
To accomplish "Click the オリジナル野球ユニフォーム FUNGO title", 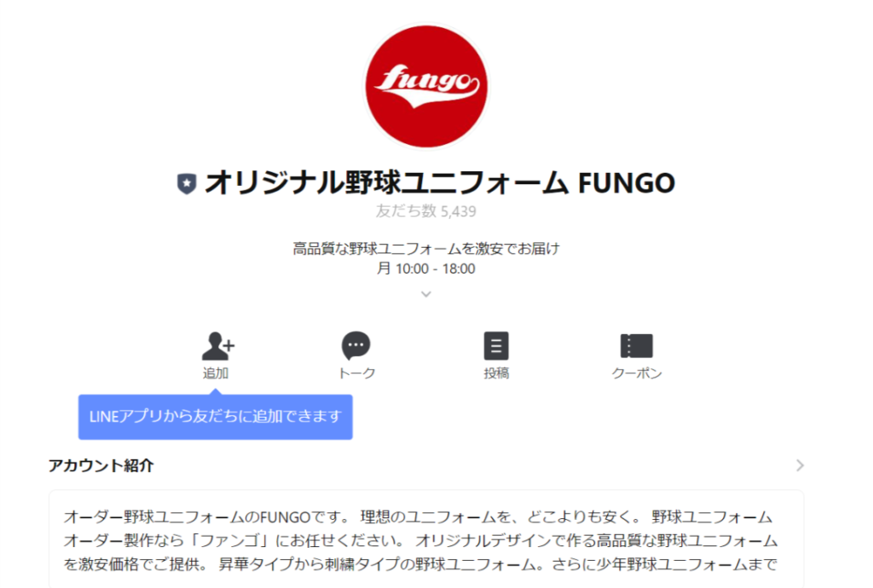I will click(440, 183).
